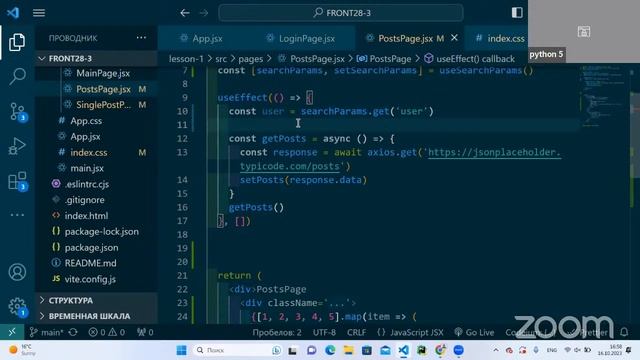The height and width of the screenshot is (360, 640).
Task: Open the Manage gear menu
Action: click(17, 306)
